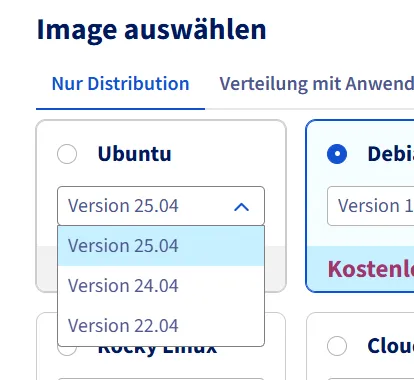
Task: Choose Version 25.04 from the list
Action: (161, 246)
